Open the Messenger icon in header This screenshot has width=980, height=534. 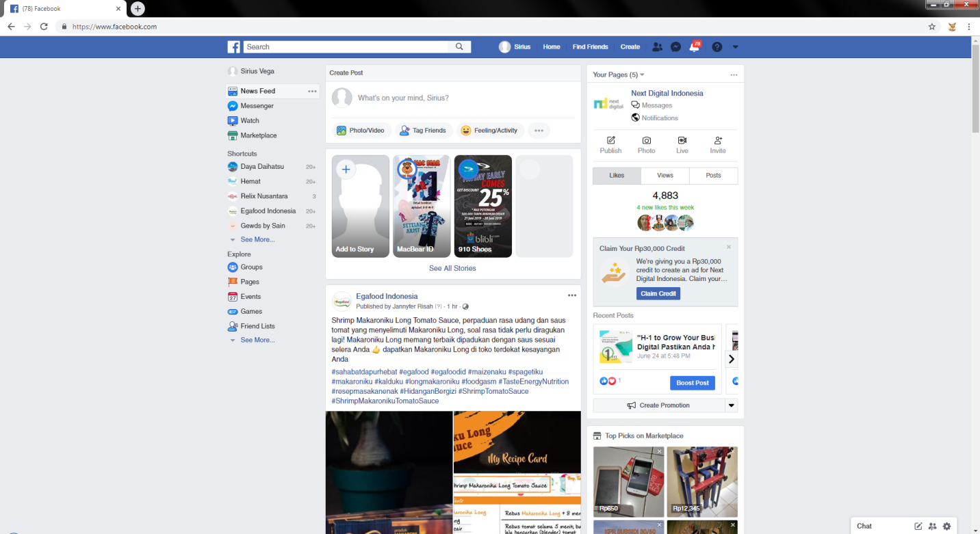point(675,47)
